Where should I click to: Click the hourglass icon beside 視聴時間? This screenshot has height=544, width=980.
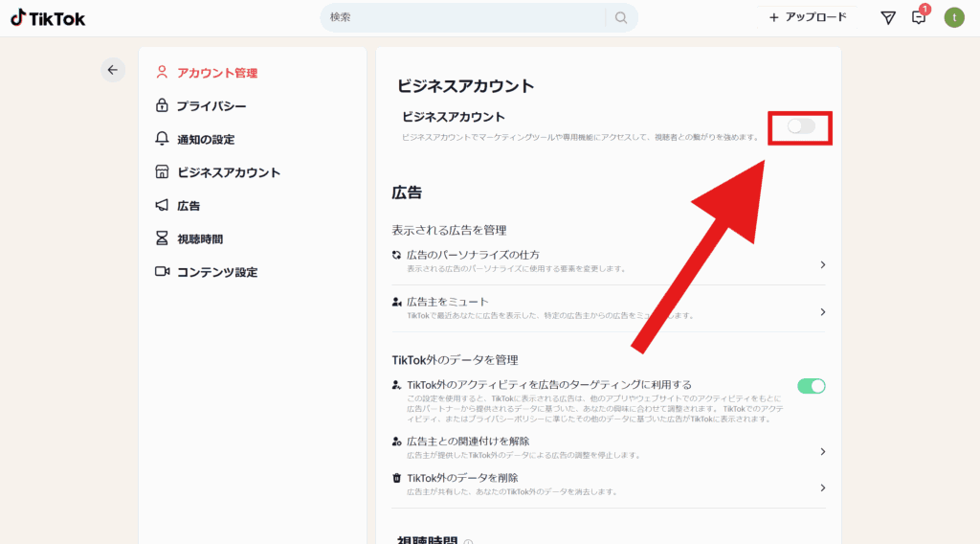click(162, 238)
